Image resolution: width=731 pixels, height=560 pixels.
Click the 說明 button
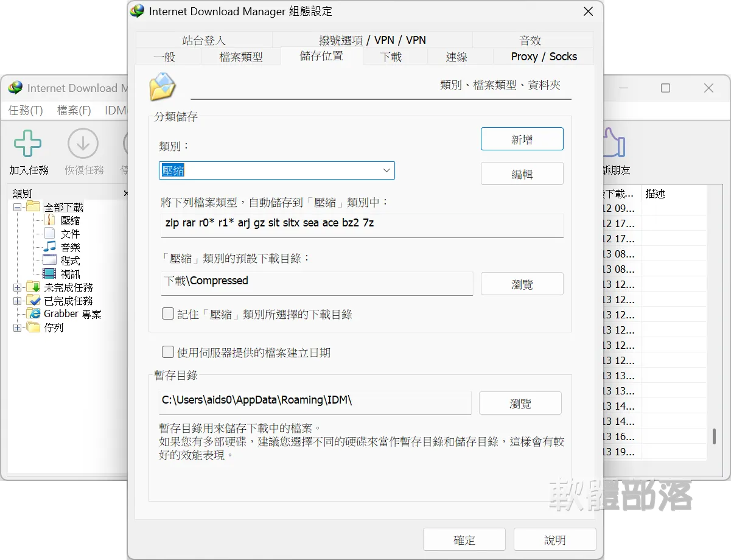pyautogui.click(x=555, y=540)
